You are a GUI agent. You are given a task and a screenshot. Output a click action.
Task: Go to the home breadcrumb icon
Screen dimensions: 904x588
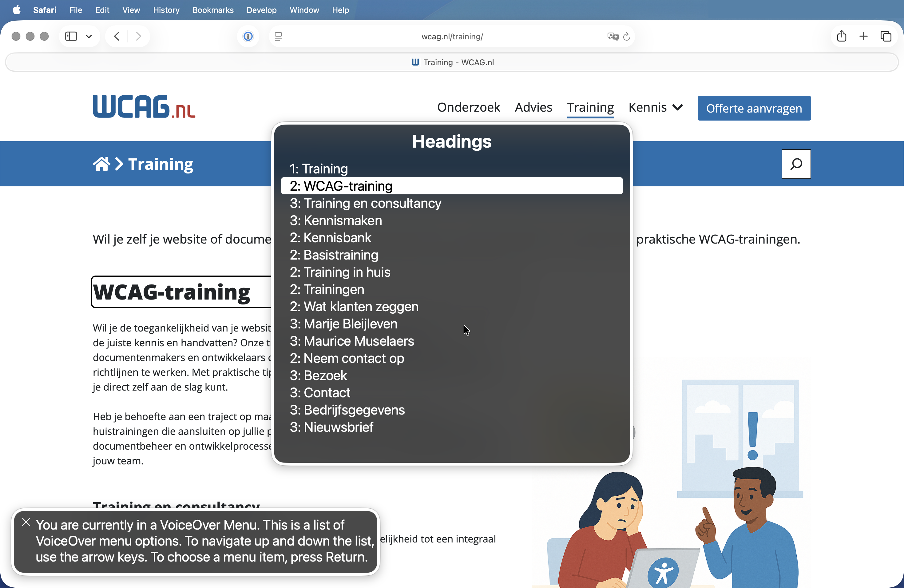pos(101,164)
